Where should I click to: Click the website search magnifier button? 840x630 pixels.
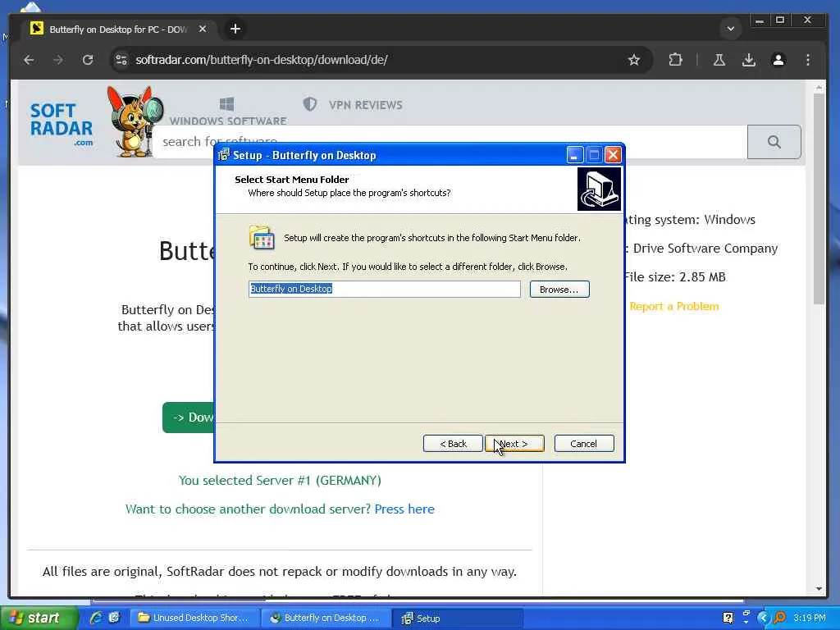click(774, 142)
